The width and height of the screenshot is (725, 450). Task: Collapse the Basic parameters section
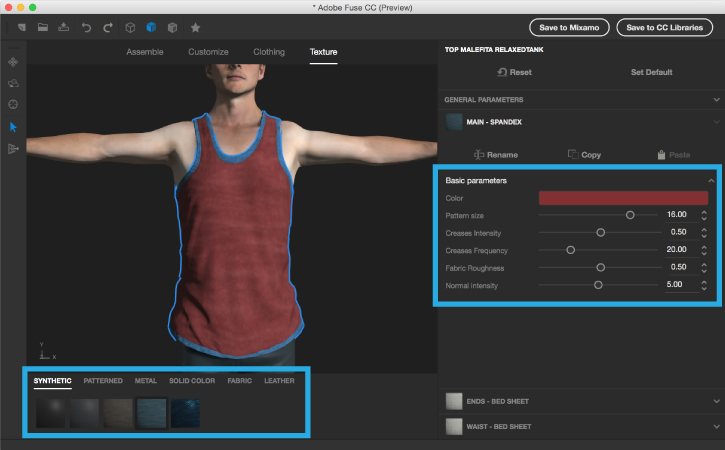point(711,180)
